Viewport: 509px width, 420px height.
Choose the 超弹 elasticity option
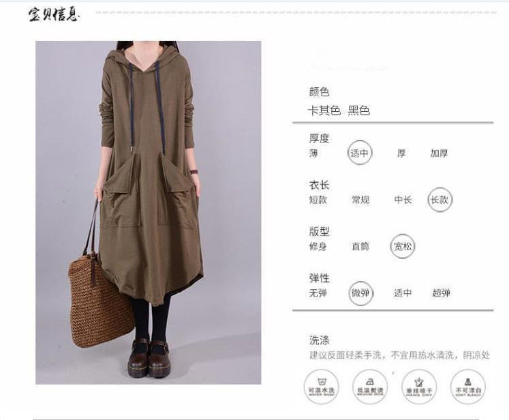441,293
